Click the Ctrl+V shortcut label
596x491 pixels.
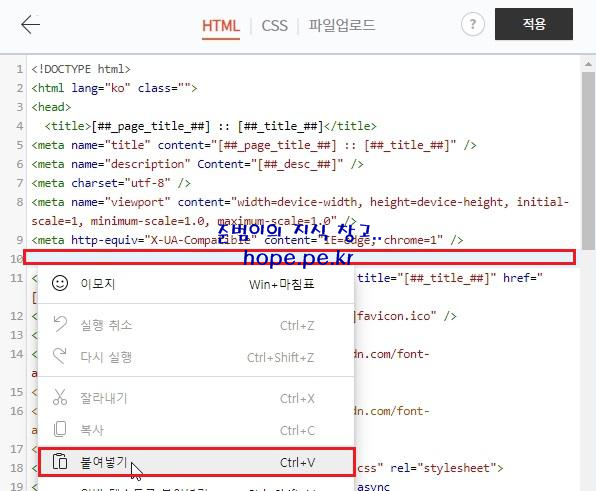[297, 462]
